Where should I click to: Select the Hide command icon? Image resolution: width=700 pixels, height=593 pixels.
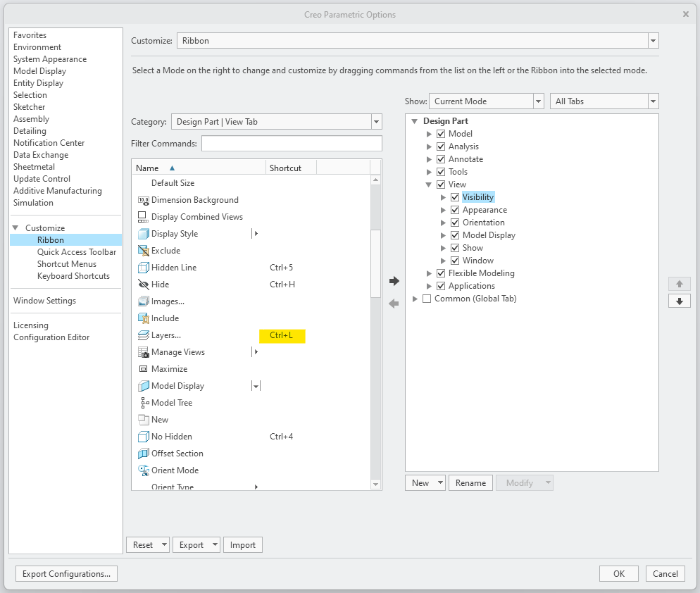[x=144, y=285]
